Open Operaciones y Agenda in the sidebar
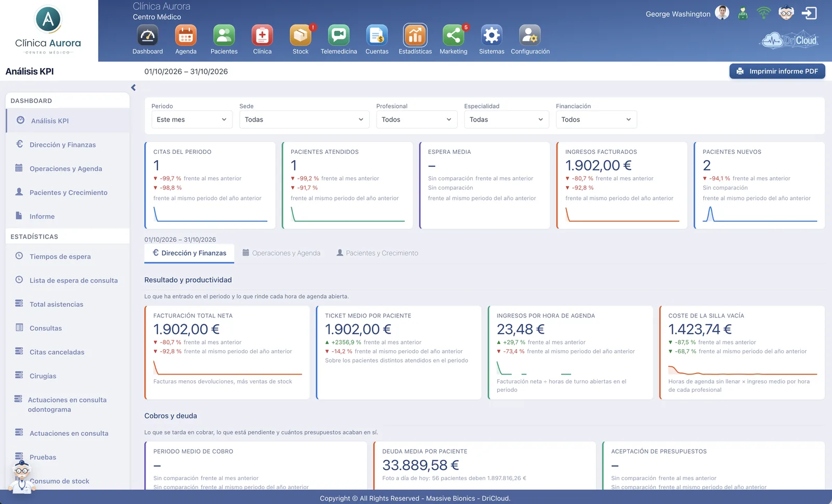832x504 pixels. (68, 168)
